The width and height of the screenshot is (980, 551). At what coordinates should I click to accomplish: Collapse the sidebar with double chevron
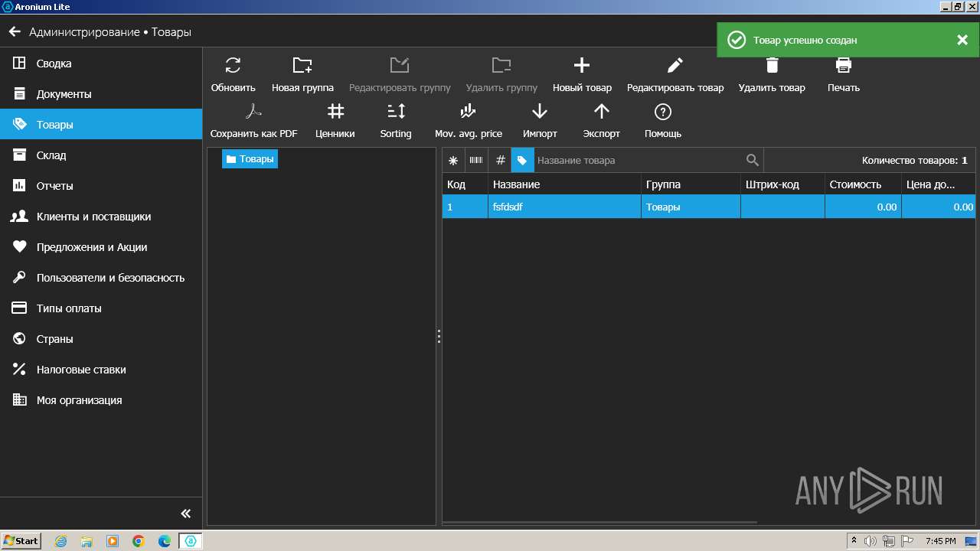(x=185, y=514)
